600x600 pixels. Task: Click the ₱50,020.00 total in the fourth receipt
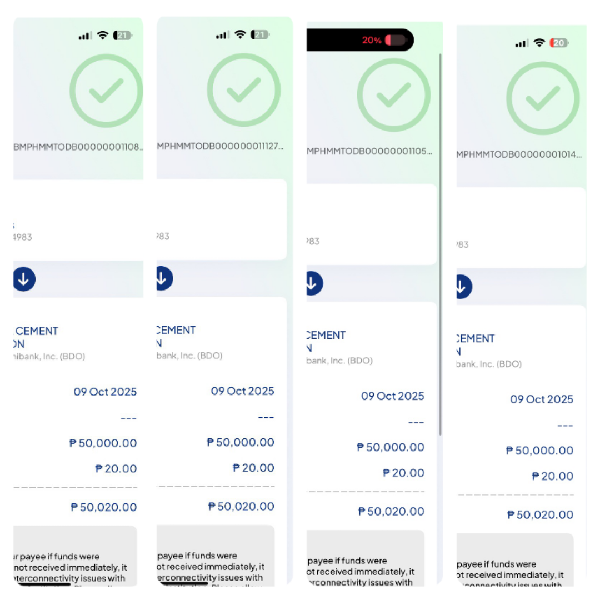[540, 514]
